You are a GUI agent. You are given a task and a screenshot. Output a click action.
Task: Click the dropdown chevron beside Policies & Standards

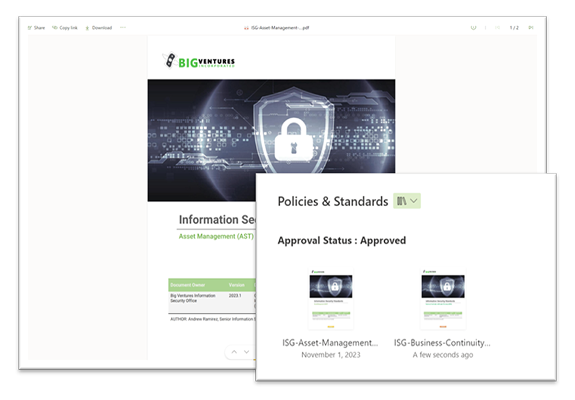pyautogui.click(x=414, y=201)
